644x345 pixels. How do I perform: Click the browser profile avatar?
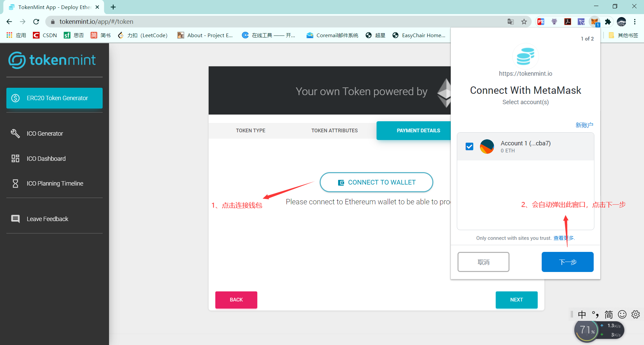622,22
